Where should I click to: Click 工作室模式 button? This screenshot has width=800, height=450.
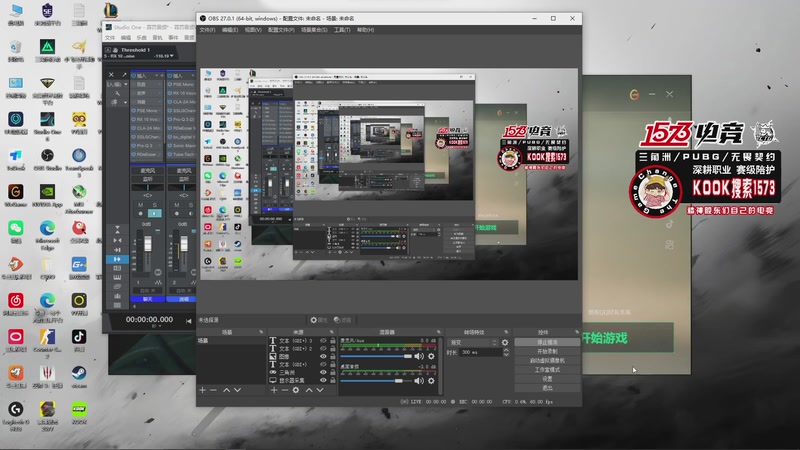point(547,370)
